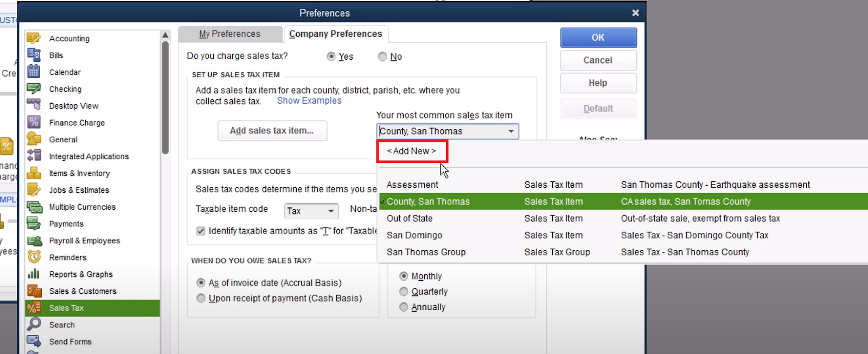Click the Reports & Graphs chart icon

[x=34, y=274]
